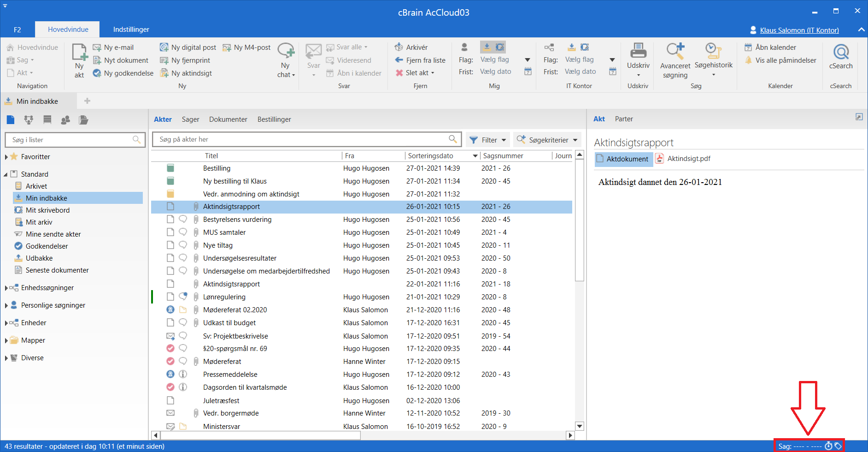The image size is (868, 452).
Task: Open Søgehistorik
Action: 713,60
